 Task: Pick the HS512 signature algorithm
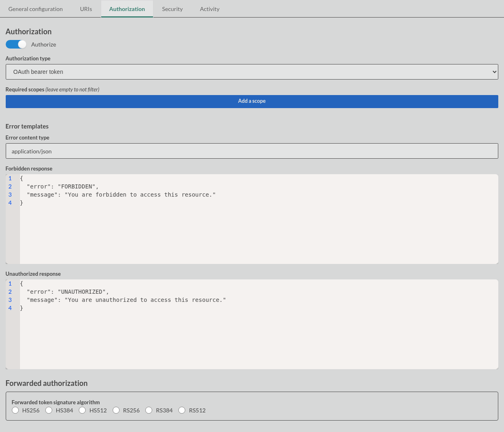pos(82,410)
